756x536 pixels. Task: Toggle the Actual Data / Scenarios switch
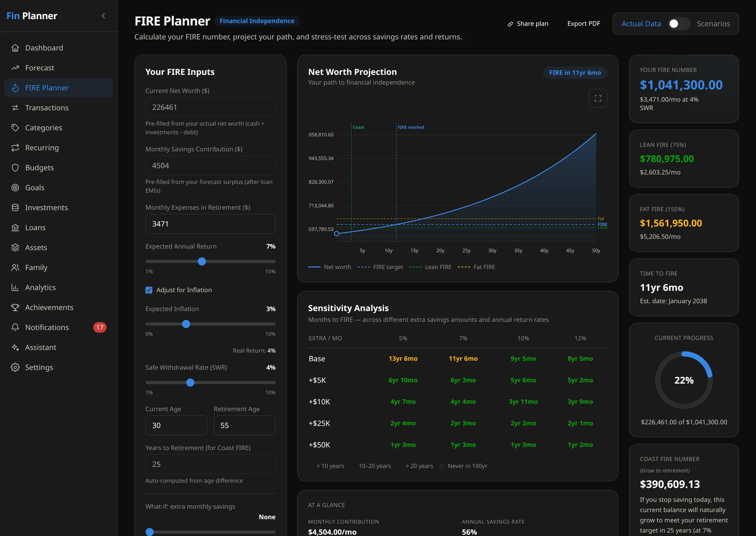click(679, 23)
